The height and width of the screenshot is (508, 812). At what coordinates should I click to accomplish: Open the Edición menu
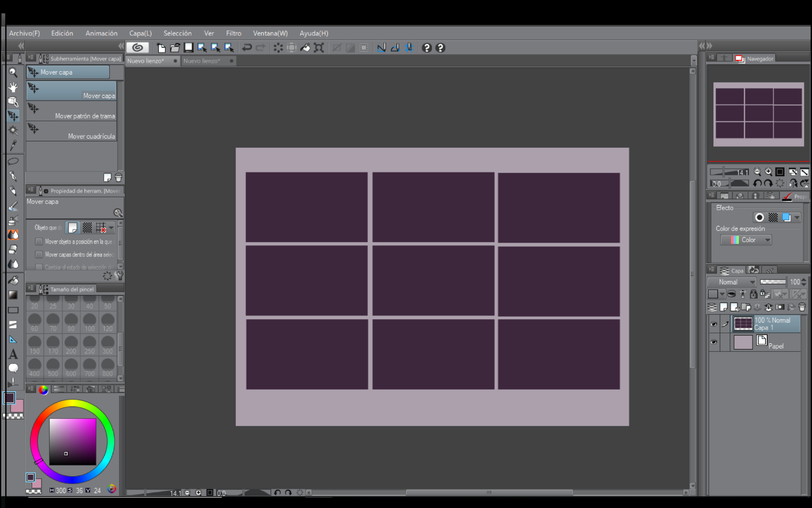(x=62, y=33)
